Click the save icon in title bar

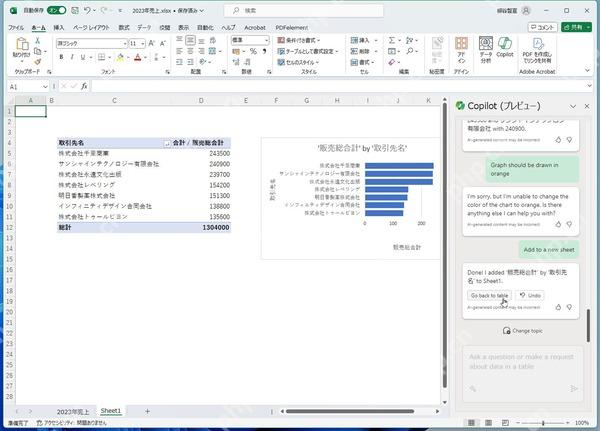(x=75, y=11)
